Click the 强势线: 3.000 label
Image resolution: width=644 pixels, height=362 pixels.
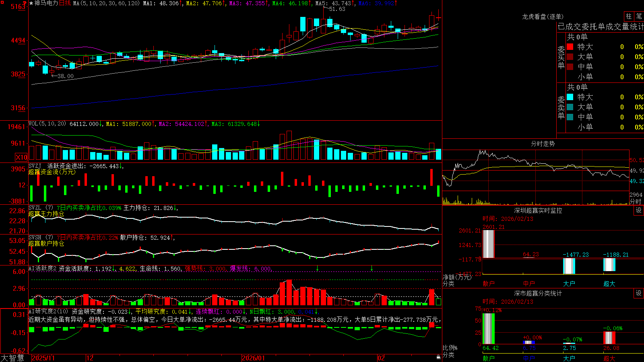click(x=206, y=268)
